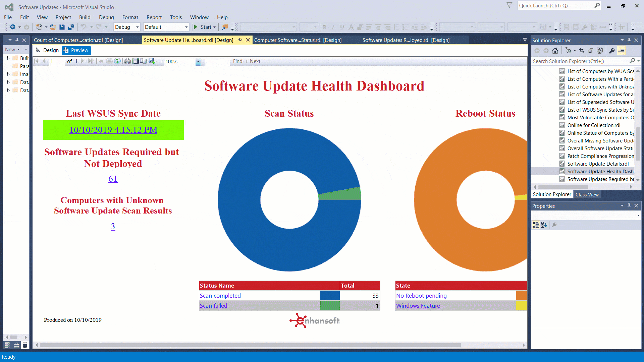This screenshot has width=644, height=362.
Task: Click Sync with Active Document icon
Action: [582, 51]
